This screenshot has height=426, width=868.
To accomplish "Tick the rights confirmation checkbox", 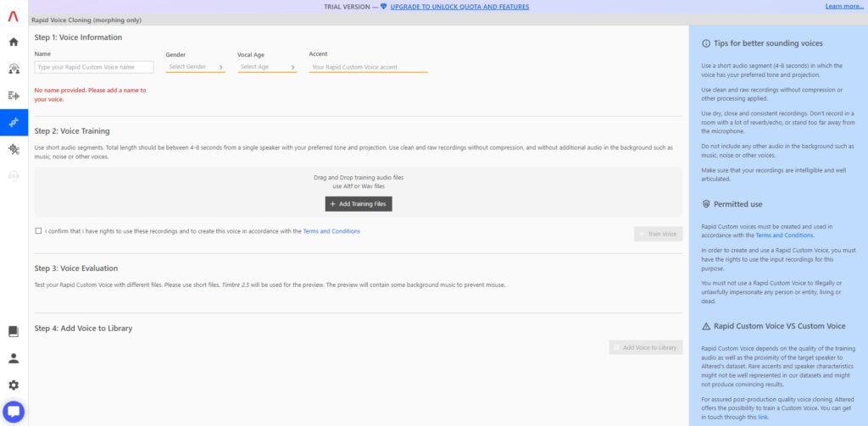I will (38, 230).
